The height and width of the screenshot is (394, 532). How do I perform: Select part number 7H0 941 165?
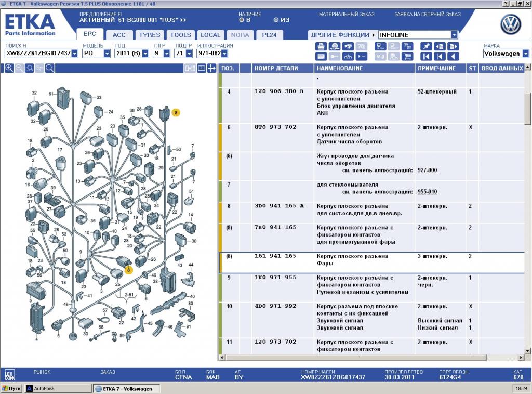tap(275, 227)
